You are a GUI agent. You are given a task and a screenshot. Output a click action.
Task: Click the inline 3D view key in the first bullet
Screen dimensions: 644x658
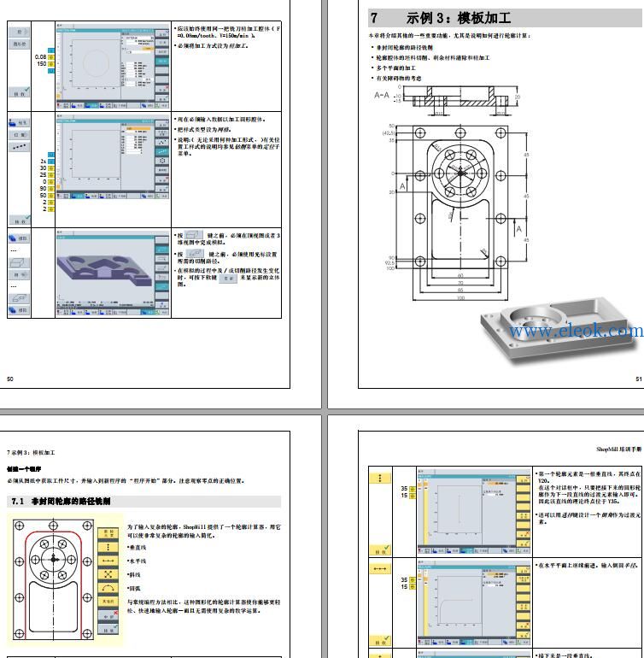[194, 235]
